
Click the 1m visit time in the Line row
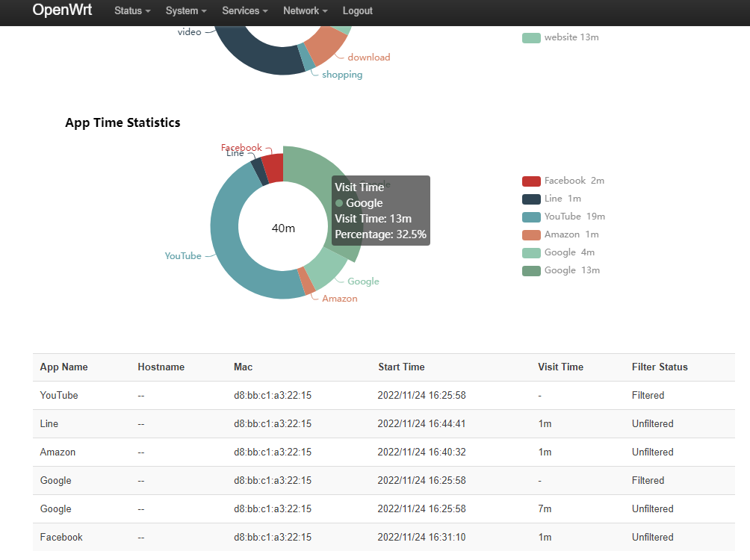point(545,423)
